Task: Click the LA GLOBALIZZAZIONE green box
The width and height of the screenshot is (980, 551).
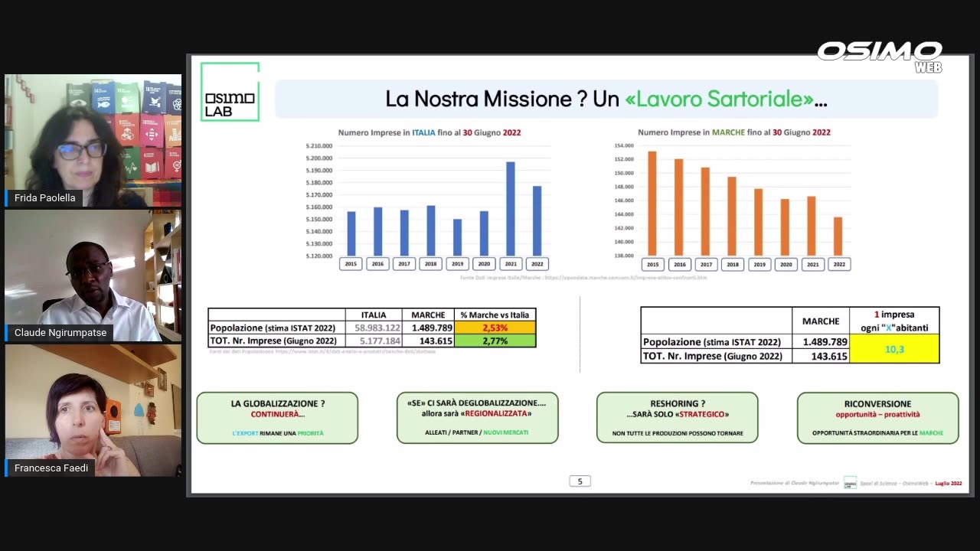Action: (277, 418)
